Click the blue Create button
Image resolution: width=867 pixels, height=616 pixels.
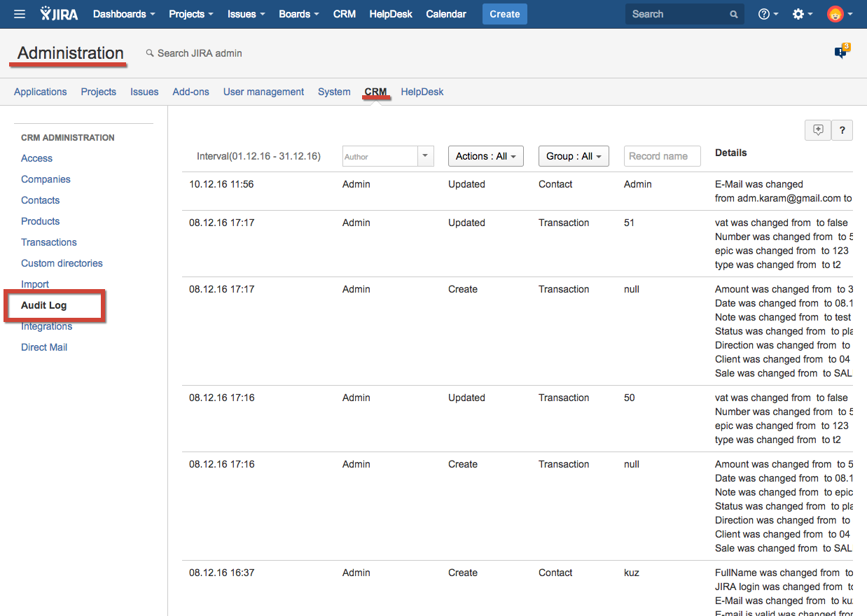point(504,14)
